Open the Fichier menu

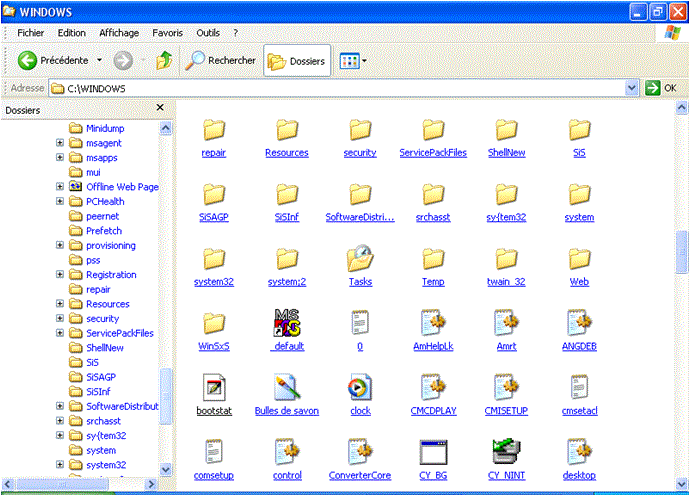point(30,33)
